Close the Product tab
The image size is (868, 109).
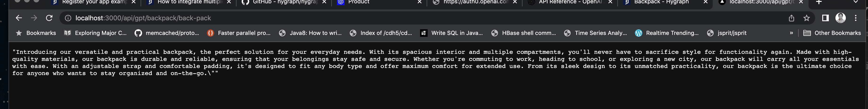tap(420, 2)
